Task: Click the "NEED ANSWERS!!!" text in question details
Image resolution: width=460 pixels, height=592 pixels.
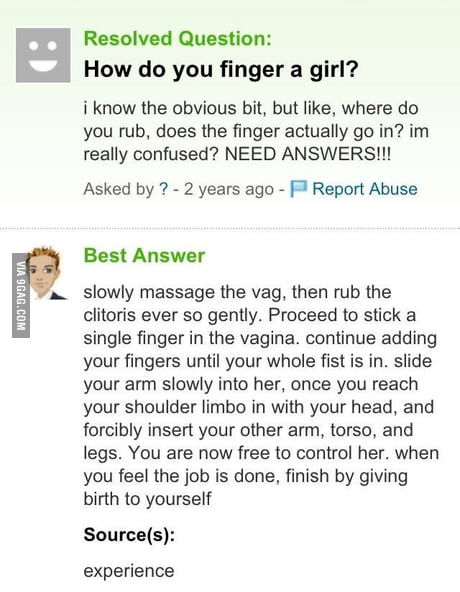Action: [308, 154]
